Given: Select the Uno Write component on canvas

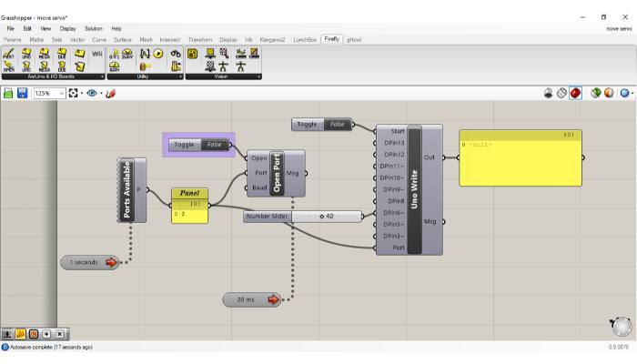Looking at the screenshot, I should click(x=414, y=189).
